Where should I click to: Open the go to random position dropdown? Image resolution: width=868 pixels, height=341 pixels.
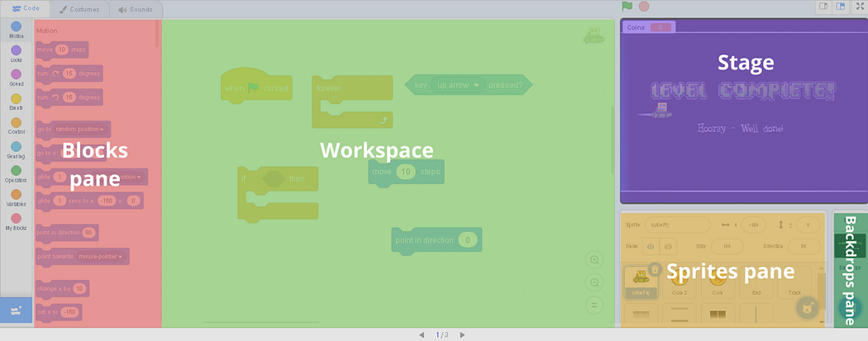click(80, 130)
